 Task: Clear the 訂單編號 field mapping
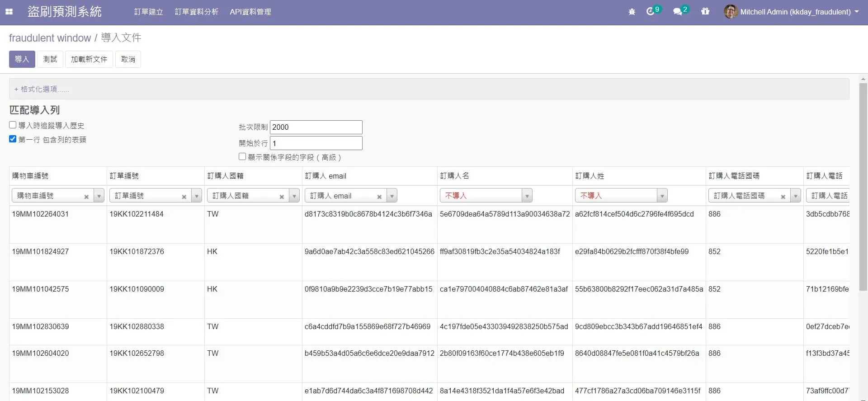click(x=184, y=197)
